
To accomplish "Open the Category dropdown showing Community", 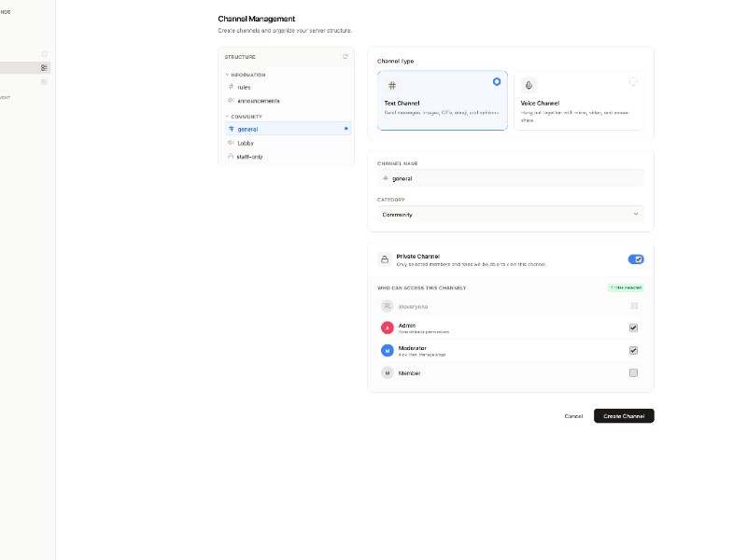I will coord(510,215).
